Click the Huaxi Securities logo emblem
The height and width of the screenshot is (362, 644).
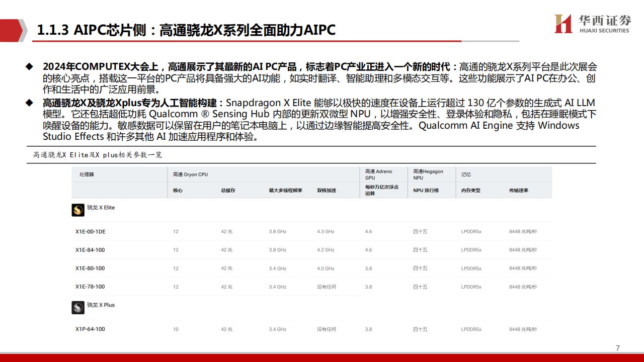563,24
